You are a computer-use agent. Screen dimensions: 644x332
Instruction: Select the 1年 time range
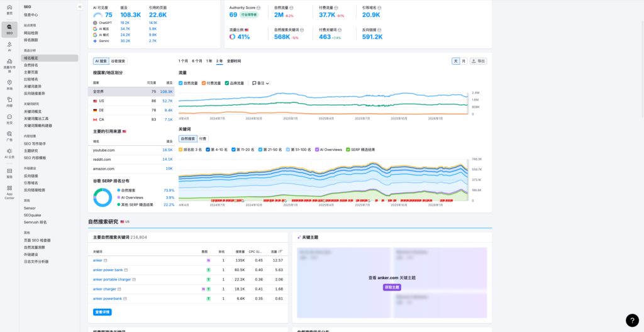209,61
